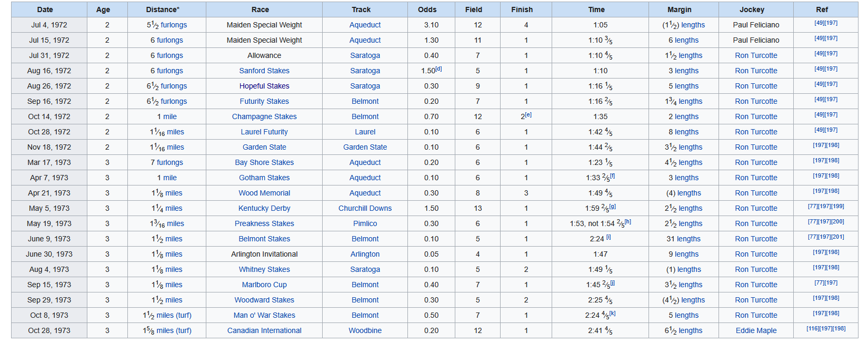Open footnote k beside Man o' War time
Viewport: 868px width, 342px height.
[x=613, y=314]
